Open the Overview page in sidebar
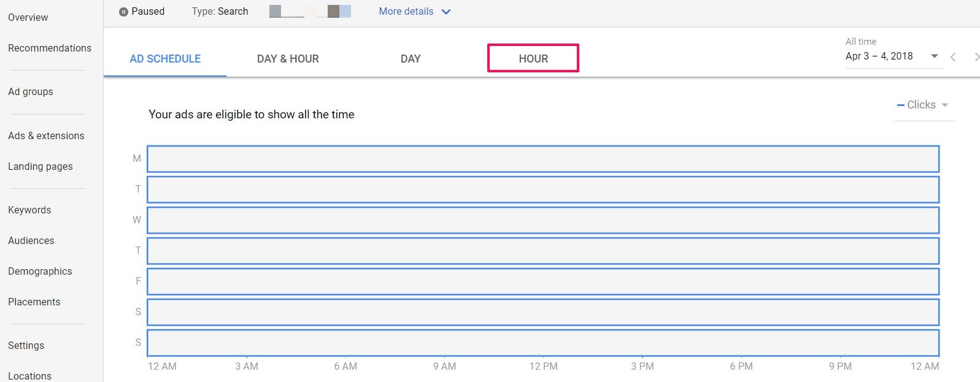Image resolution: width=980 pixels, height=382 pixels. click(28, 17)
